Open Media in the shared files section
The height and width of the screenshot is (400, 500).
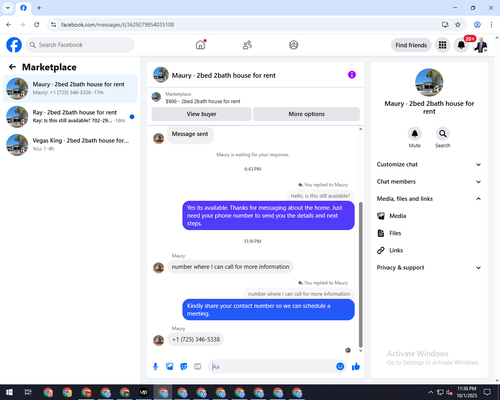point(429,216)
